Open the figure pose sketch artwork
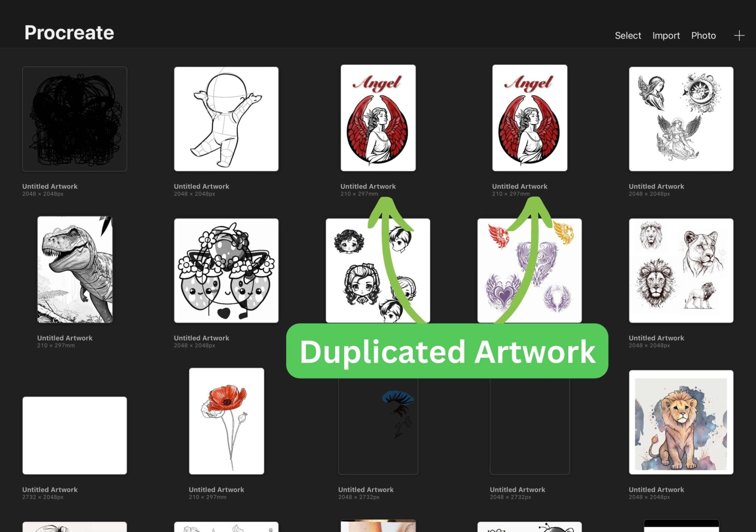This screenshot has height=532, width=756. [x=226, y=118]
